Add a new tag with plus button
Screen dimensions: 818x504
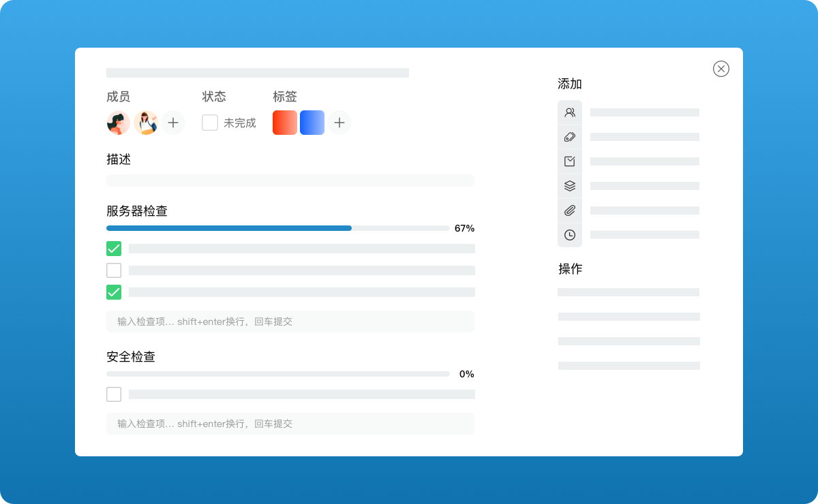pos(339,123)
